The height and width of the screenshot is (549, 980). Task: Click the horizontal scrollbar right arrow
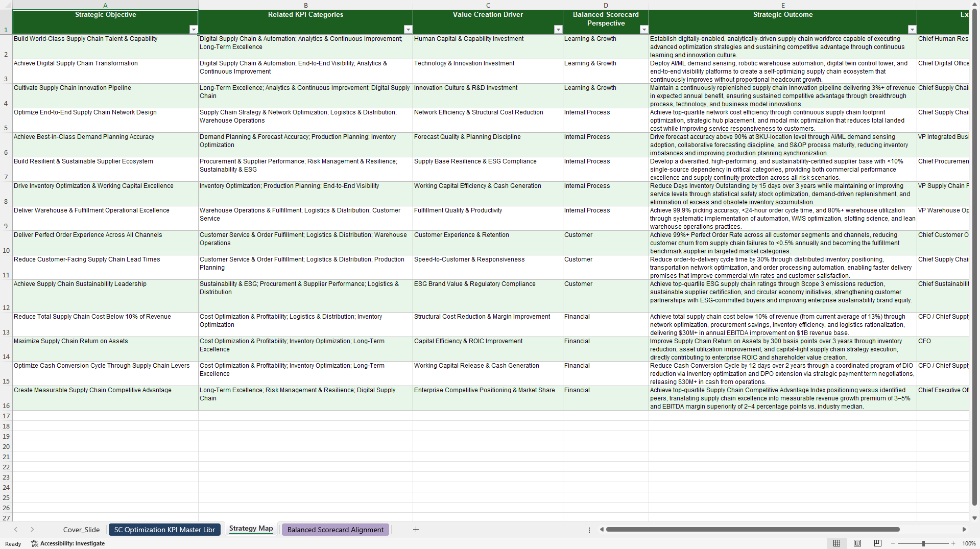[x=964, y=530]
